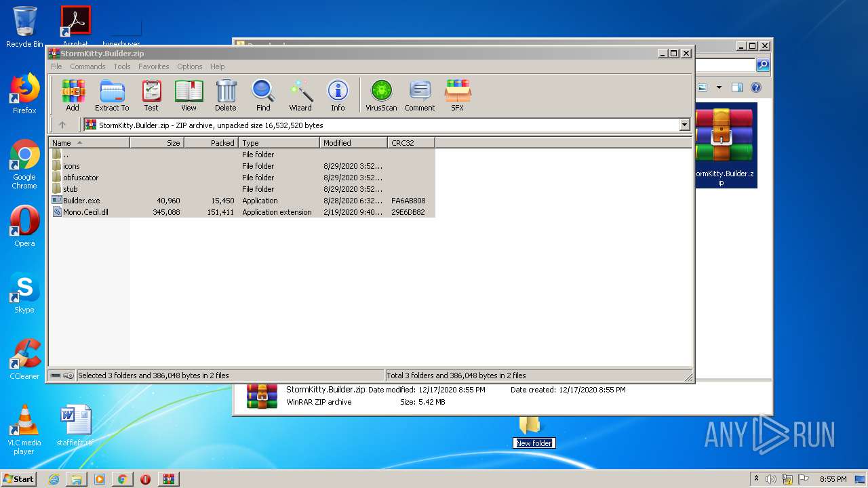Click the 8:55 PM system clock
868x488 pixels.
point(833,479)
